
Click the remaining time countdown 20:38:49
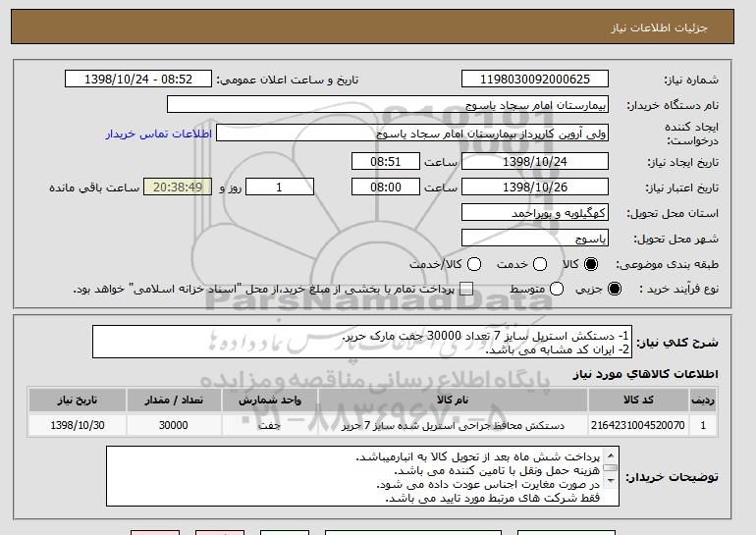178,187
